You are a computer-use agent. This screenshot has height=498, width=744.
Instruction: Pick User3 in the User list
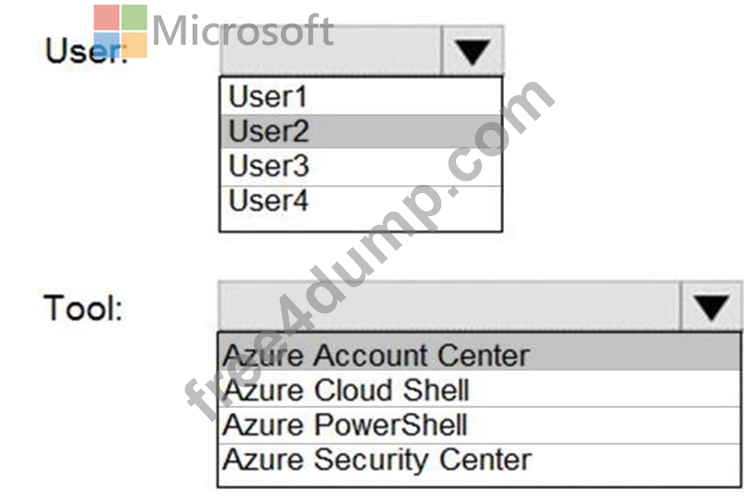point(361,166)
